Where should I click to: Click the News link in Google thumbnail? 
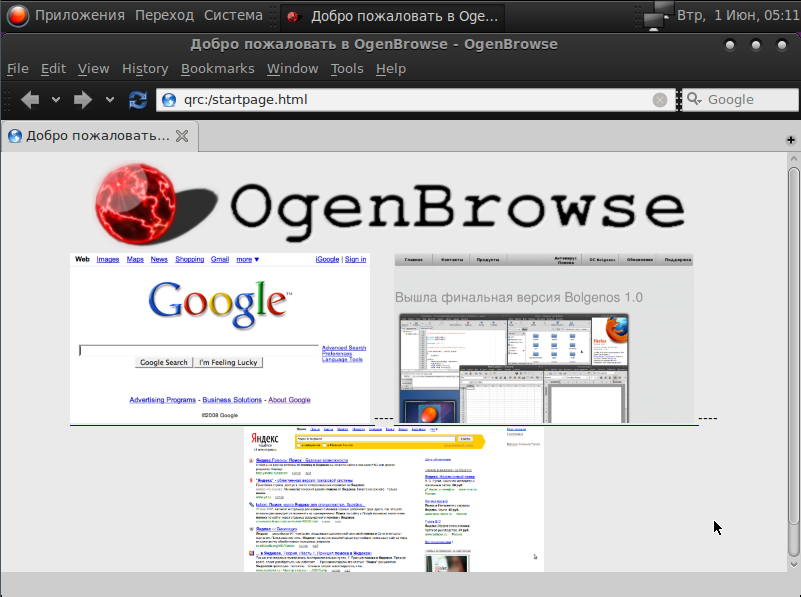pyautogui.click(x=159, y=259)
